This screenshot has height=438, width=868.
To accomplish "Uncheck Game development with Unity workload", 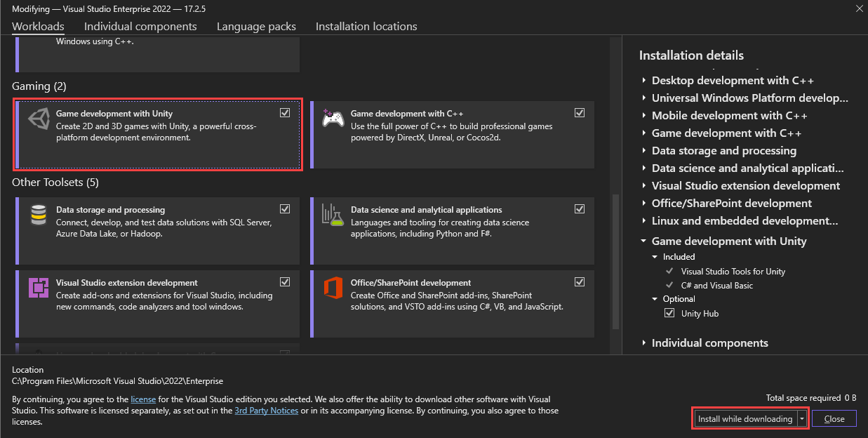I will (285, 112).
